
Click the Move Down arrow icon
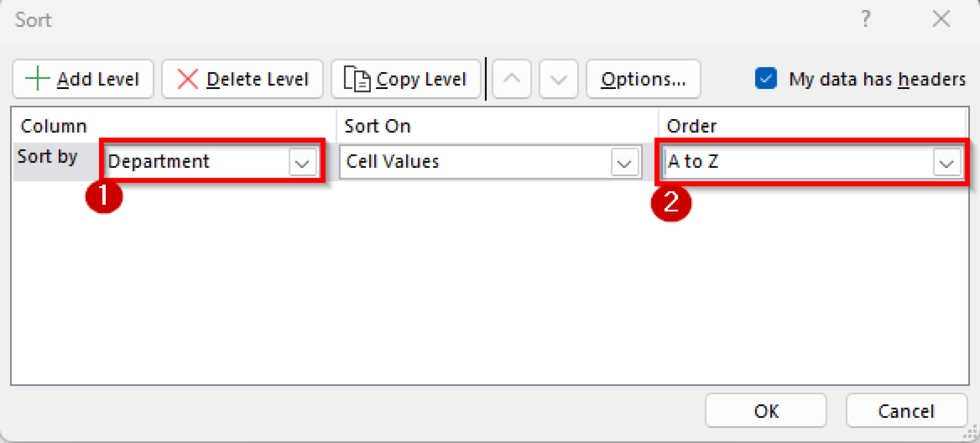pyautogui.click(x=558, y=79)
